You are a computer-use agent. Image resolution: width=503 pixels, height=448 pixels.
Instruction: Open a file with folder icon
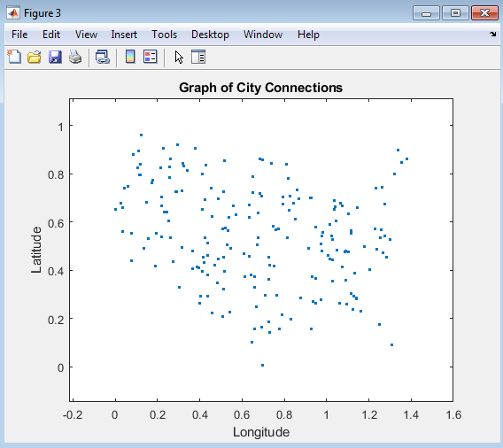(x=35, y=57)
